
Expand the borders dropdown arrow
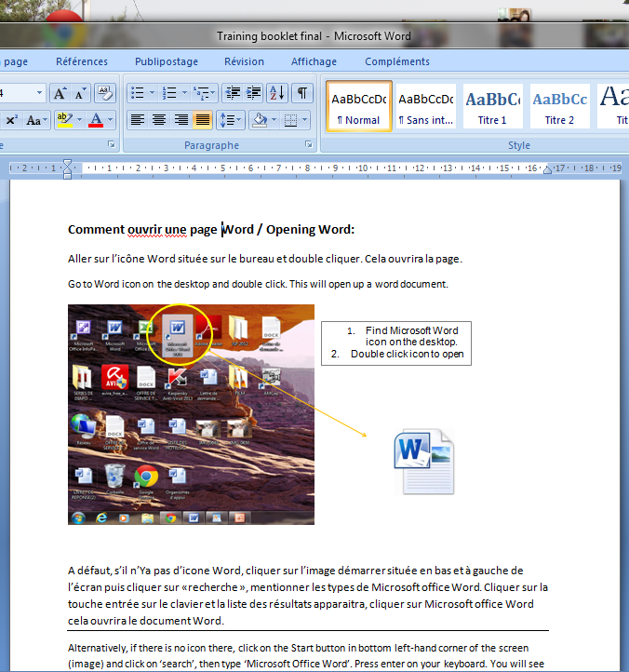pos(304,120)
